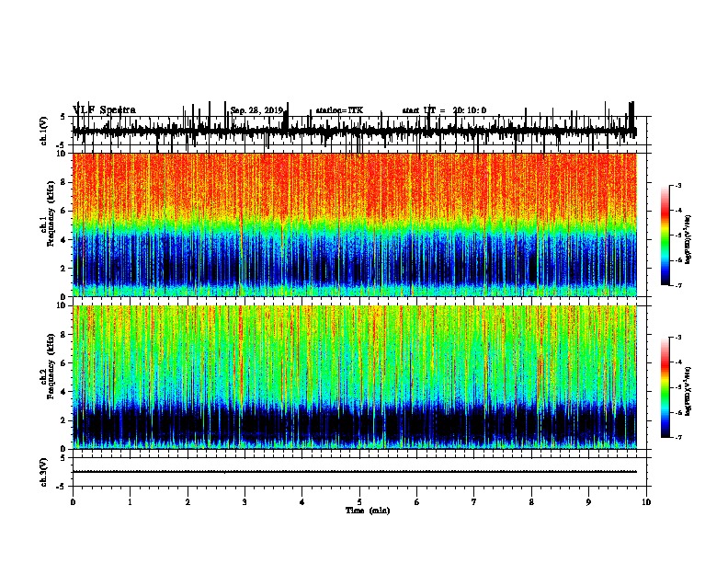Click time axis tick label "3"

click(x=245, y=502)
